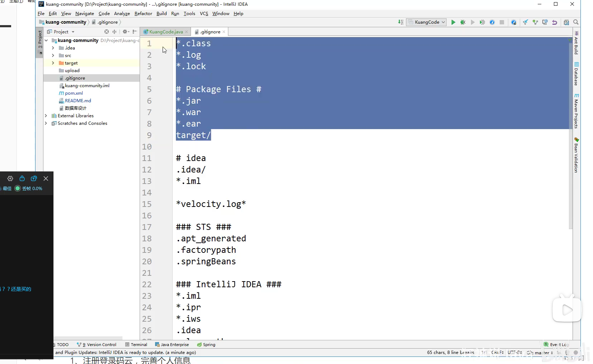Expand Scratches and Consoles node
The height and width of the screenshot is (364, 593).
[x=46, y=123]
